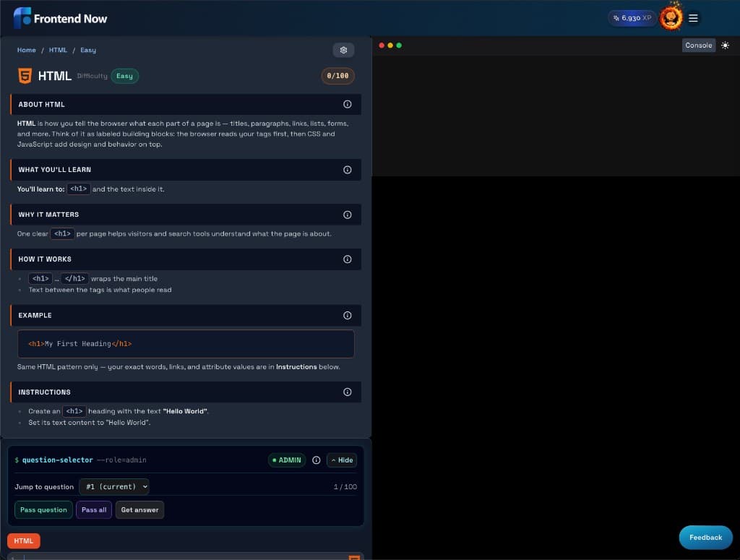This screenshot has height=560, width=740.
Task: Open the Feedback button
Action: (705, 538)
